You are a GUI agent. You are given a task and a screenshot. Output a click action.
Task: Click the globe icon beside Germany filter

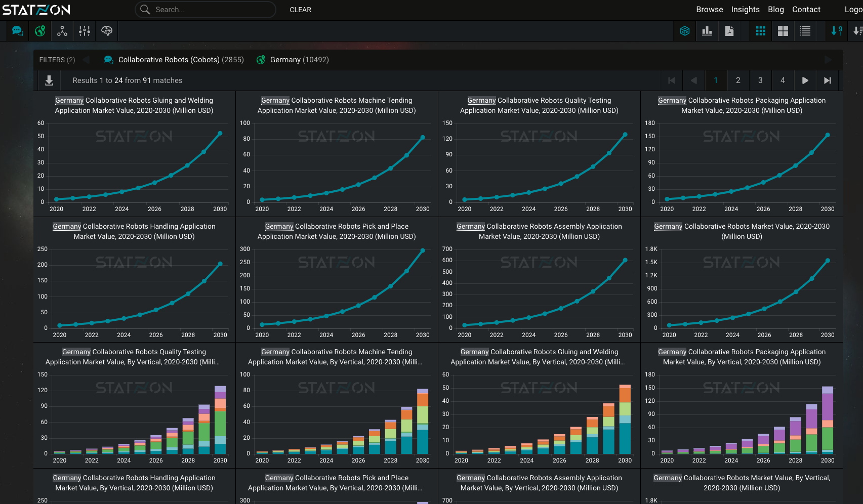point(261,60)
